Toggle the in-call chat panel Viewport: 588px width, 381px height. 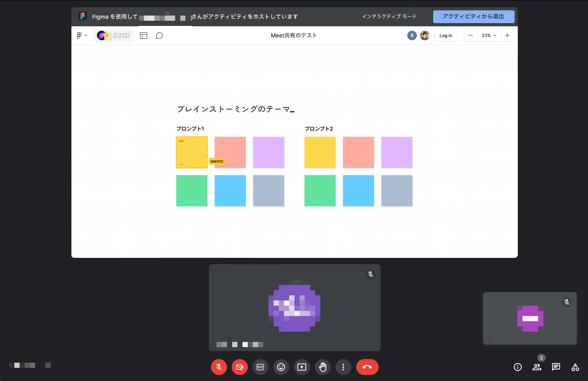pyautogui.click(x=556, y=367)
